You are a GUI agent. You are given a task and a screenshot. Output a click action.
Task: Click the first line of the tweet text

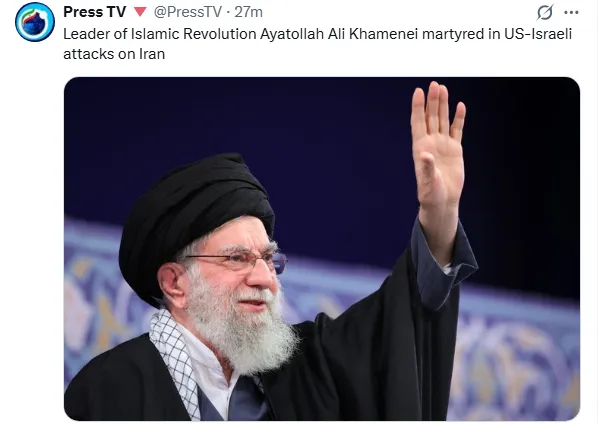click(317, 34)
